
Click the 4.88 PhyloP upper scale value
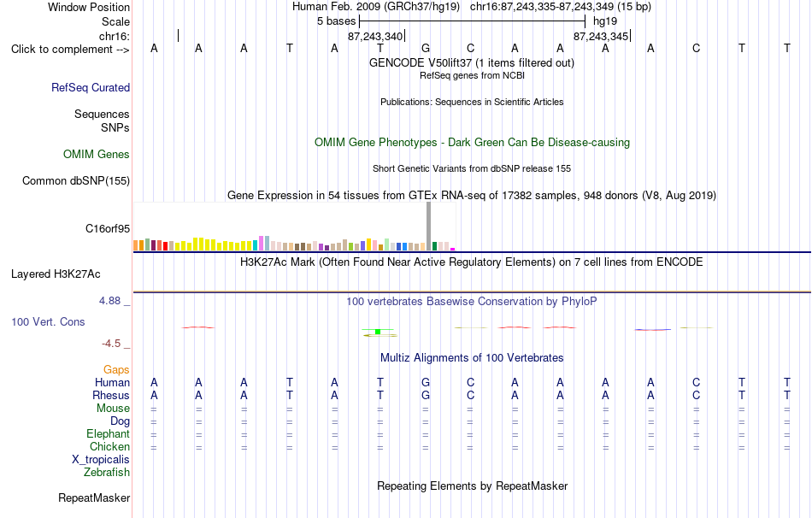[109, 301]
